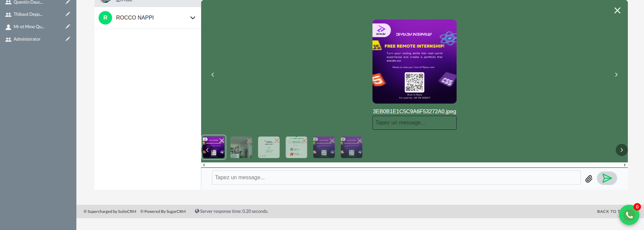Show the previous image with the left arrow

click(x=213, y=75)
